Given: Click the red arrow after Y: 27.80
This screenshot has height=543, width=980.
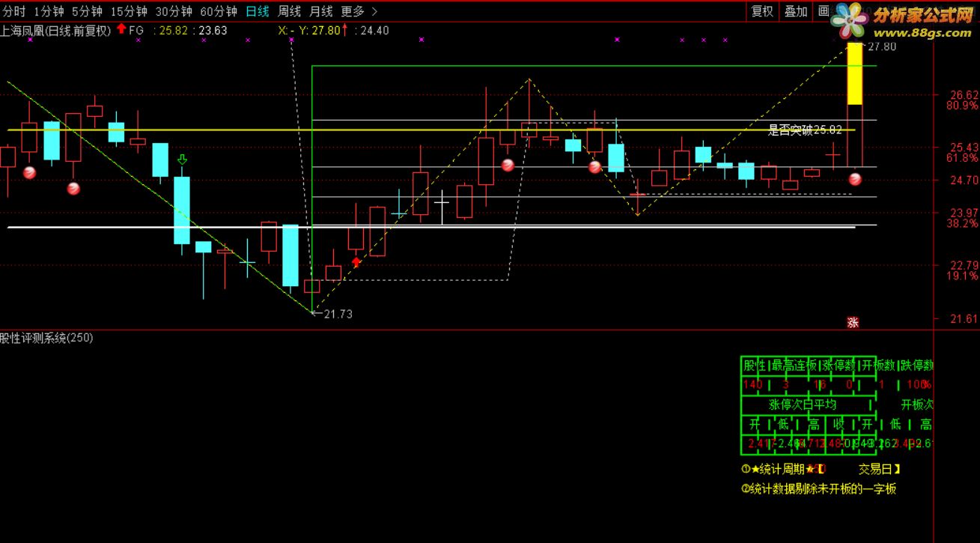Looking at the screenshot, I should [x=345, y=30].
